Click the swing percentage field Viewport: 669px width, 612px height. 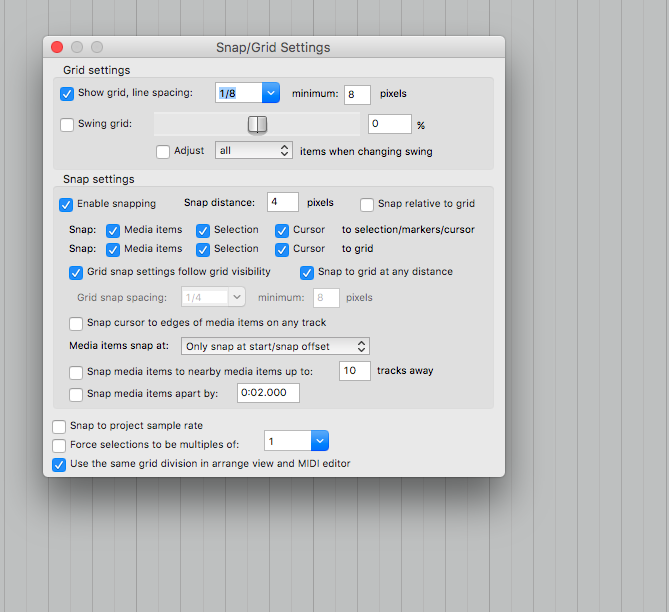tap(390, 124)
